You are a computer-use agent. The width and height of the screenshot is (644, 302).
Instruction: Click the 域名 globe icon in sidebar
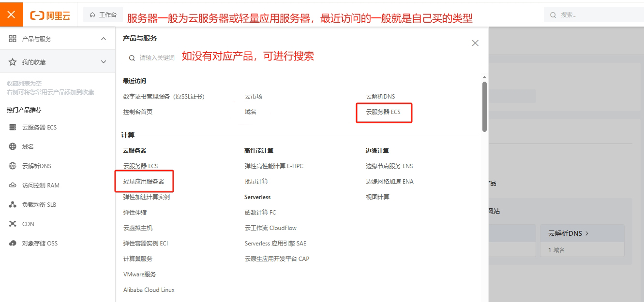click(13, 147)
